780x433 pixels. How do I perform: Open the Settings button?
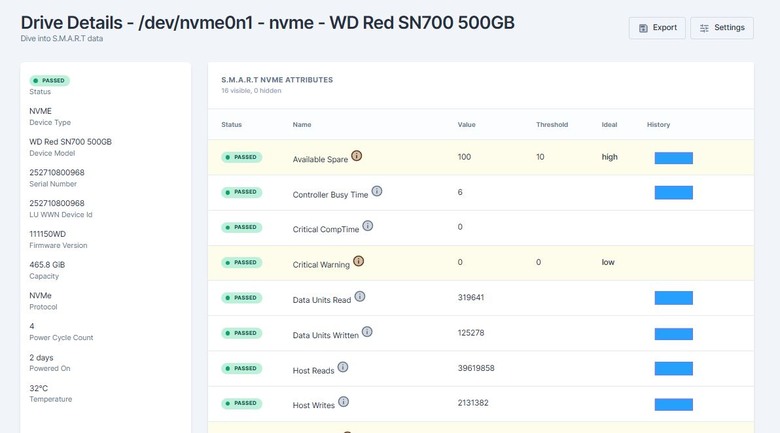pyautogui.click(x=722, y=28)
